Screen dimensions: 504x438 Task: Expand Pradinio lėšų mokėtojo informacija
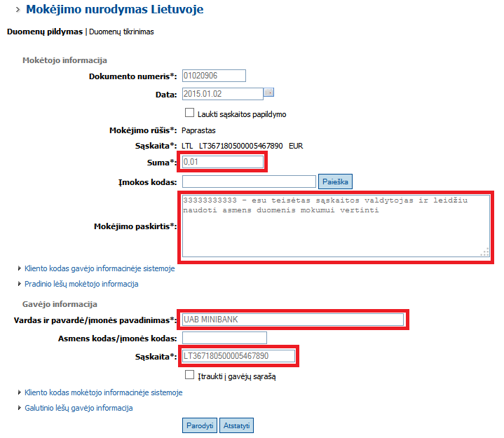[81, 284]
